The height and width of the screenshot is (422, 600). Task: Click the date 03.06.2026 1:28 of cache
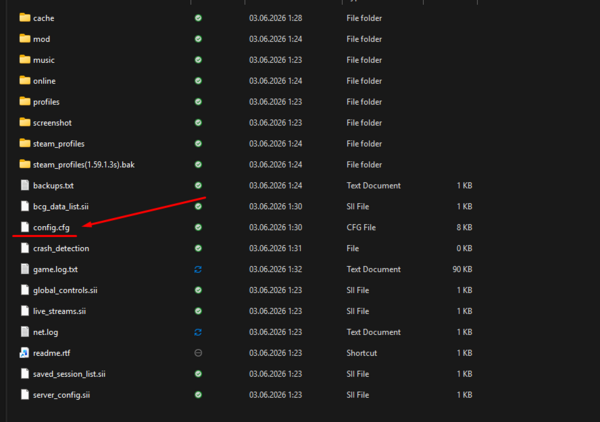pyautogui.click(x=276, y=18)
